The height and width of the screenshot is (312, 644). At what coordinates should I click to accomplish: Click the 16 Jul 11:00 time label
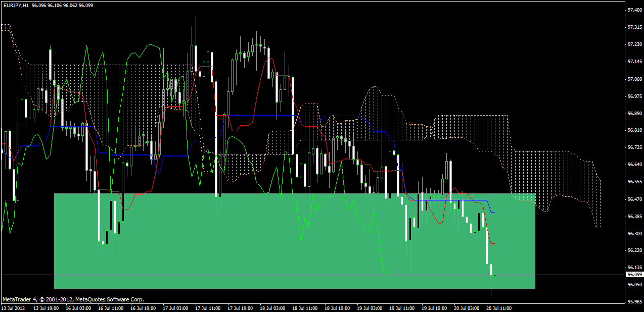[111, 308]
